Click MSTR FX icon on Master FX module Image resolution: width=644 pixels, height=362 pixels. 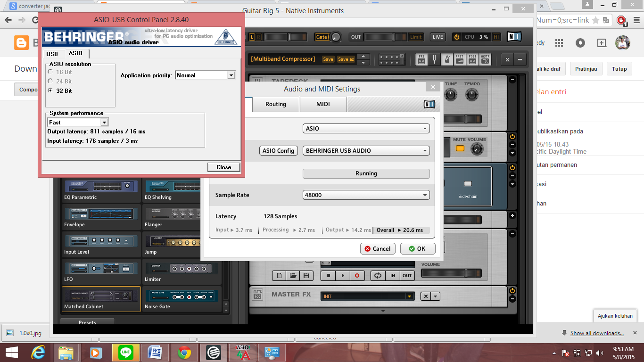click(257, 295)
